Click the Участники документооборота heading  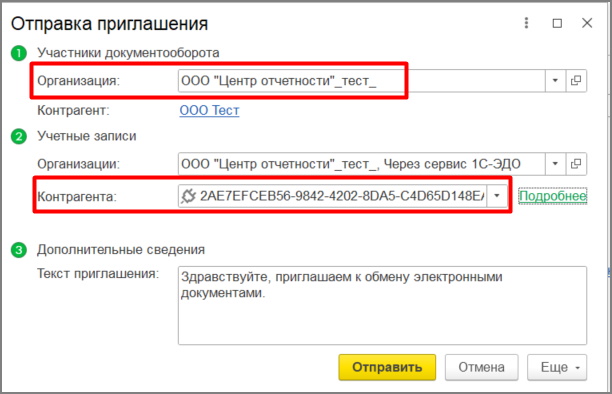point(128,53)
